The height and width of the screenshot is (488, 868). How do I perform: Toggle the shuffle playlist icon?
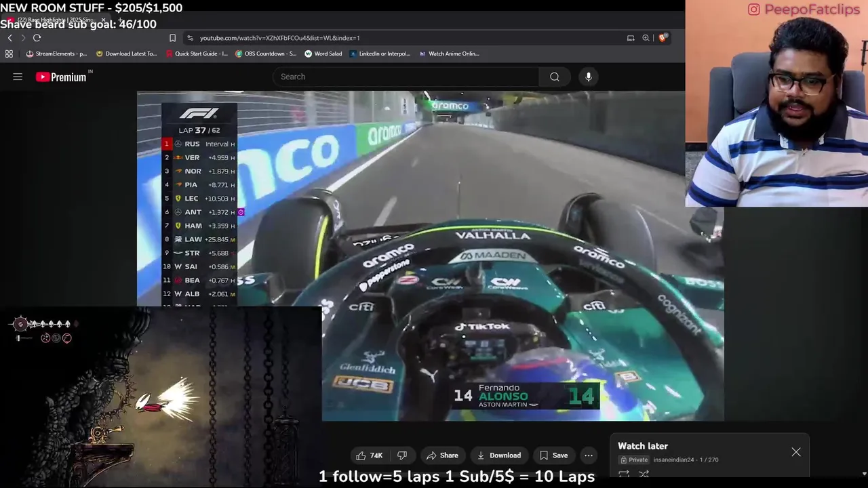644,474
